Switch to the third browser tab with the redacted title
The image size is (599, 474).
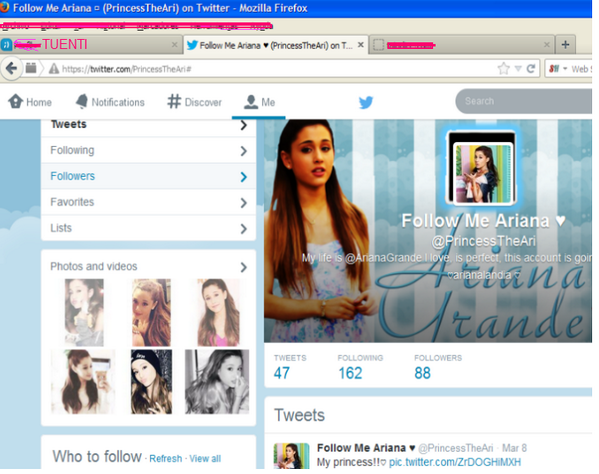coord(461,45)
